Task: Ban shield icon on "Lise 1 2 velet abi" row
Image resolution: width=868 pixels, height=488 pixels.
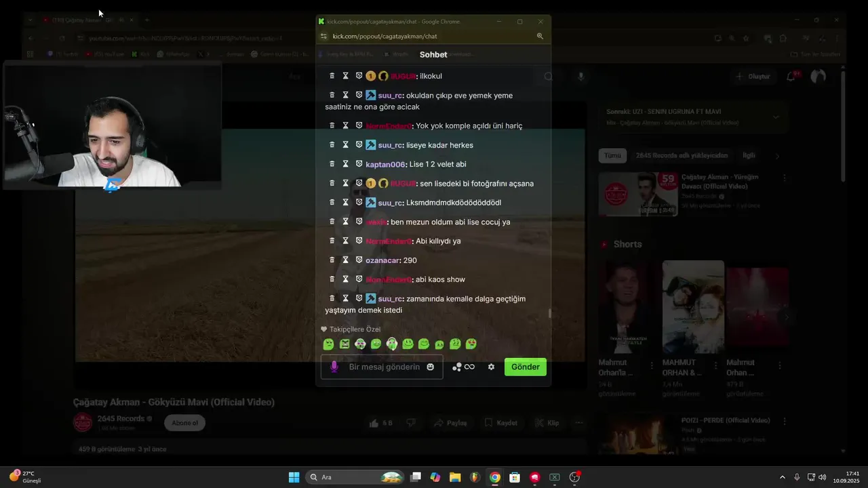Action: (x=359, y=163)
